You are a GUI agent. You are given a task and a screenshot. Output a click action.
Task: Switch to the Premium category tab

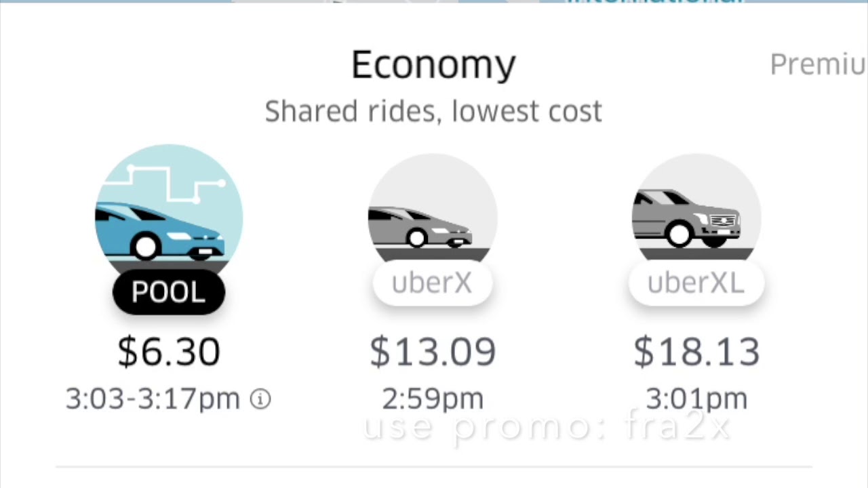pyautogui.click(x=817, y=64)
